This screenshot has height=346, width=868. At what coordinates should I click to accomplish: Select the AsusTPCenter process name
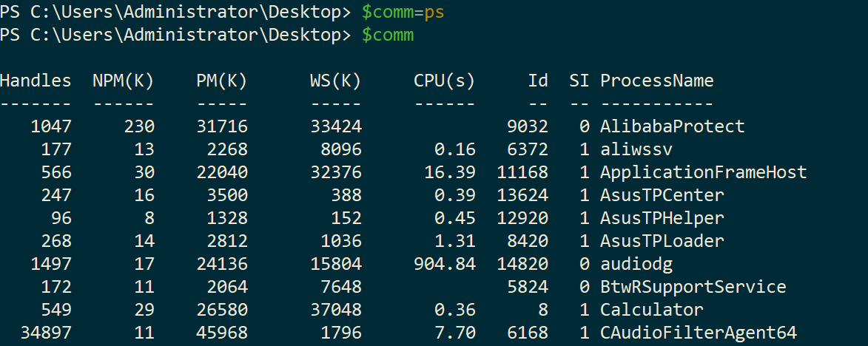click(662, 195)
